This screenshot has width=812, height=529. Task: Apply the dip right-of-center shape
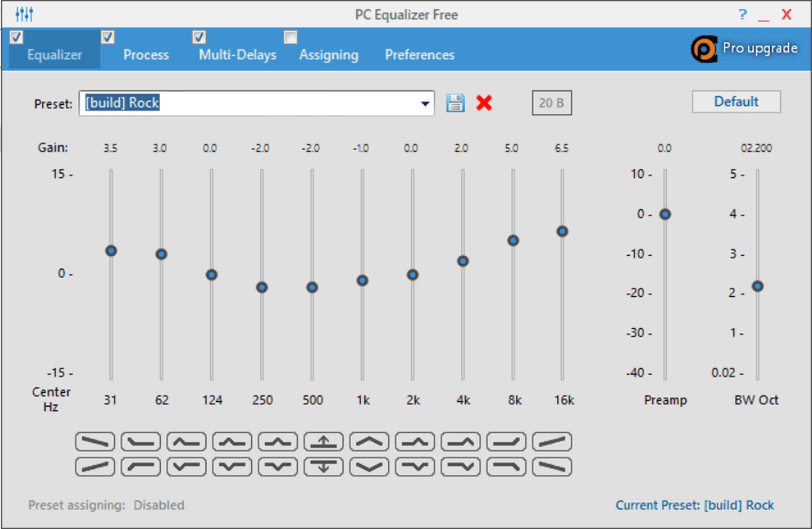pyautogui.click(x=415, y=467)
